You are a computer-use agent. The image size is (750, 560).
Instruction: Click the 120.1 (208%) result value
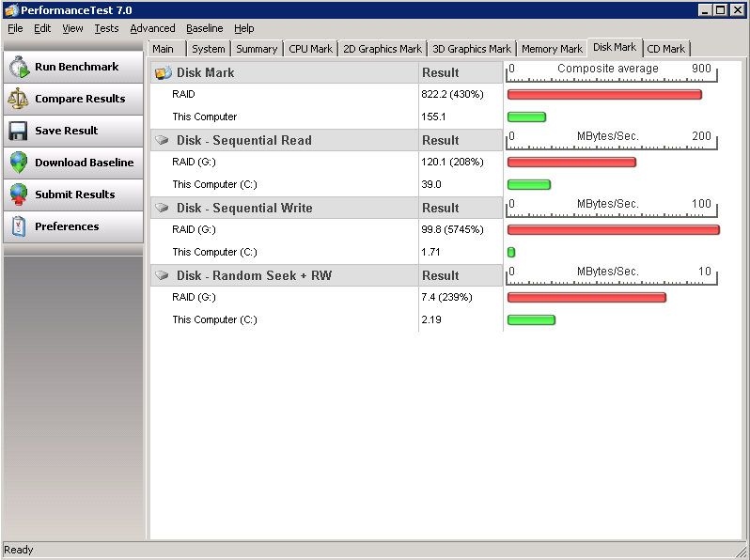point(452,163)
